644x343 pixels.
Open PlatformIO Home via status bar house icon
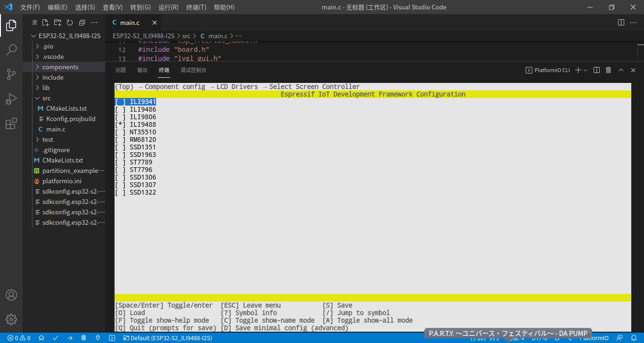click(x=41, y=338)
